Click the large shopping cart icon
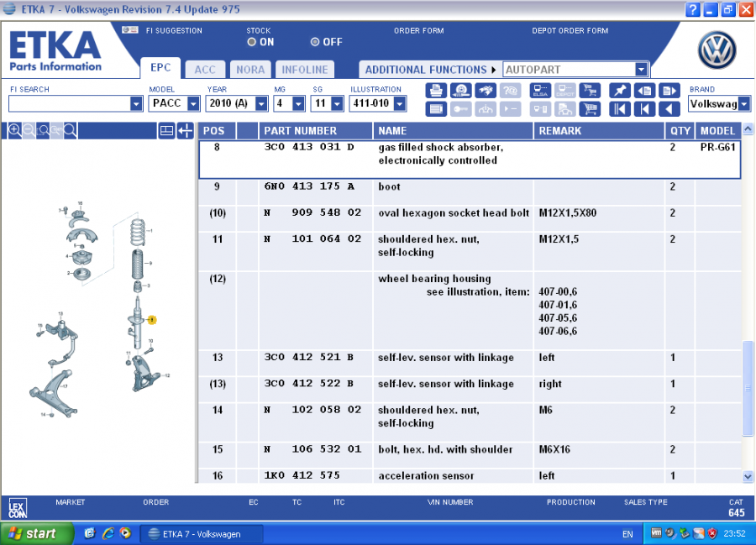The height and width of the screenshot is (545, 756). [590, 108]
